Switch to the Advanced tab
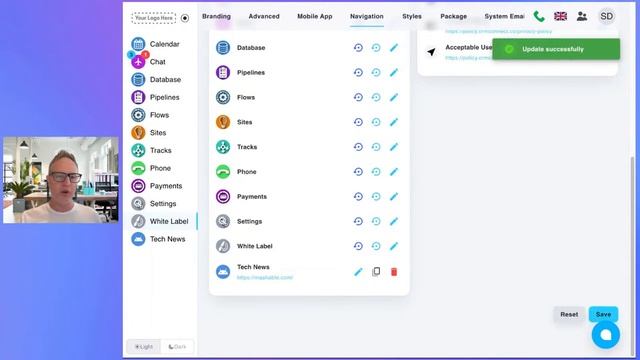640x360 pixels. pos(264,16)
